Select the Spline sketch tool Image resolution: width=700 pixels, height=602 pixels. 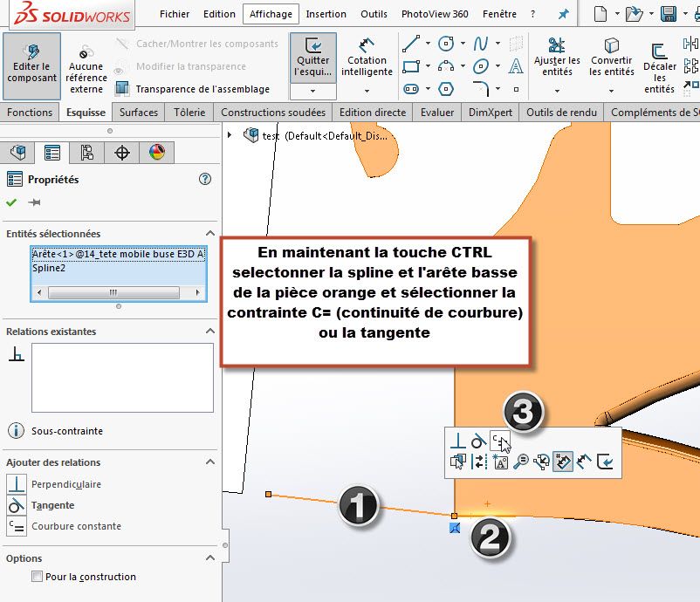481,44
